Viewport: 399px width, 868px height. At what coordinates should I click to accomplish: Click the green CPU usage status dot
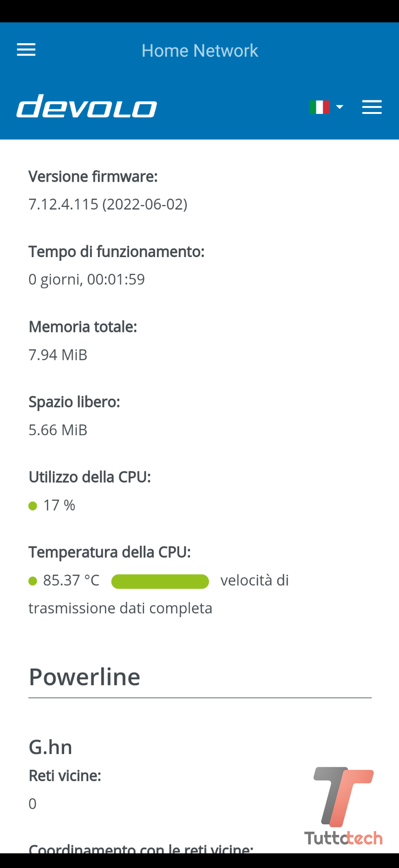[x=33, y=506]
